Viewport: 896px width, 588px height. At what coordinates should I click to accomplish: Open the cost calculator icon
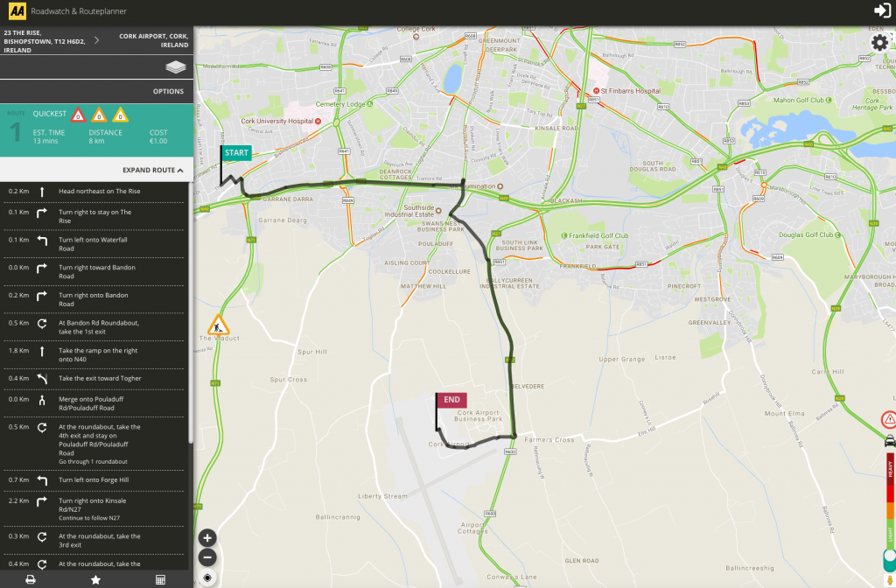pos(160,579)
